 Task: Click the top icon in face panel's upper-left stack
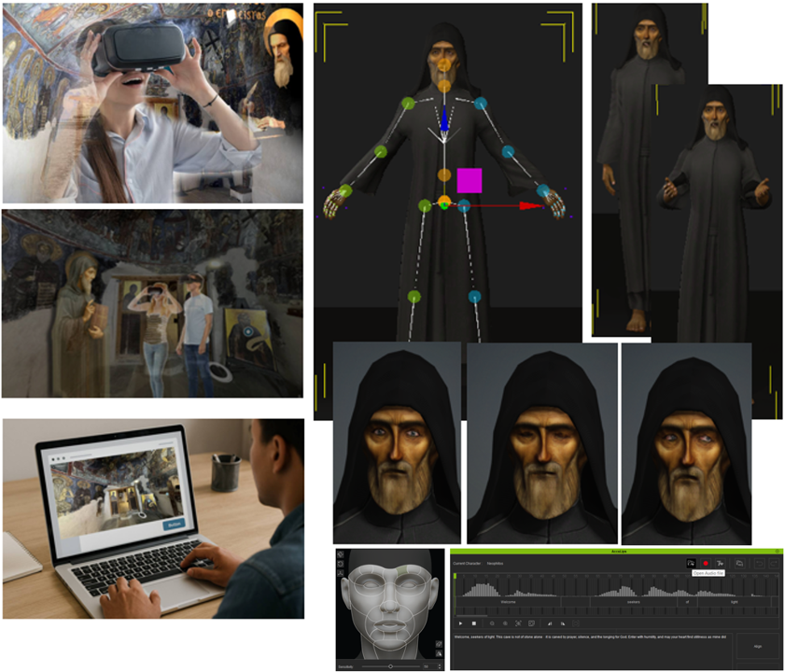pyautogui.click(x=341, y=554)
